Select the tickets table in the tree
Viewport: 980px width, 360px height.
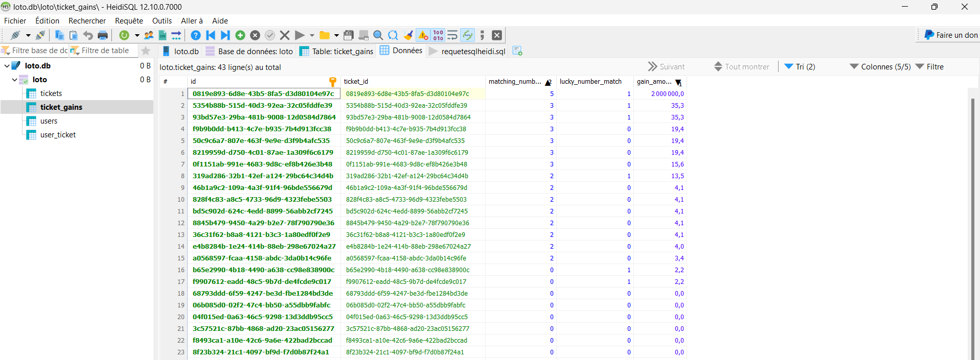click(x=51, y=93)
